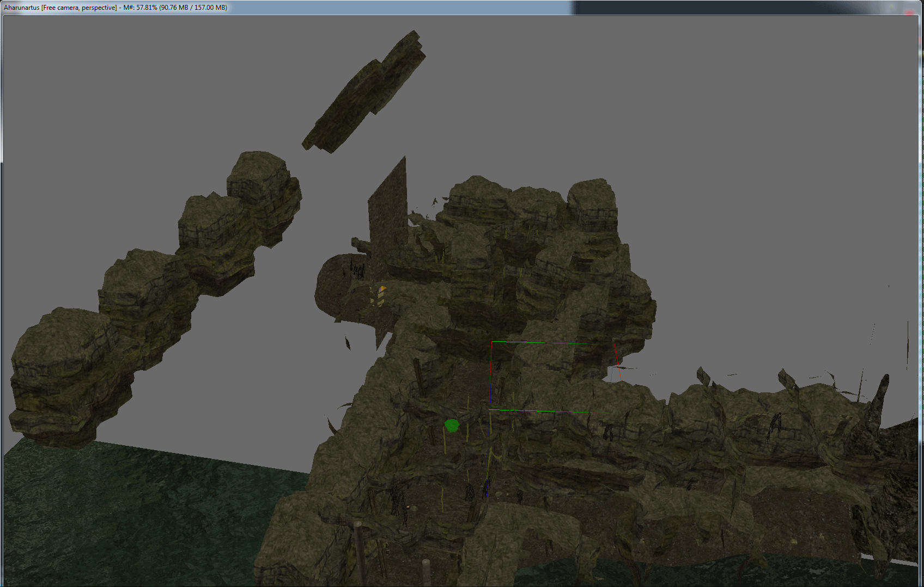924x587 pixels.
Task: Select the green hexagon marker on the cliff
Action: [452, 425]
